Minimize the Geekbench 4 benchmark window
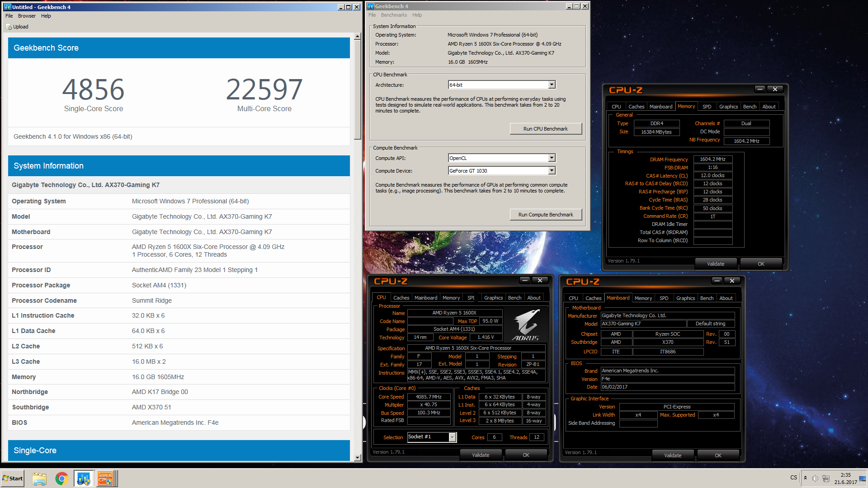Viewport: 868px width, 488px height. coord(569,6)
